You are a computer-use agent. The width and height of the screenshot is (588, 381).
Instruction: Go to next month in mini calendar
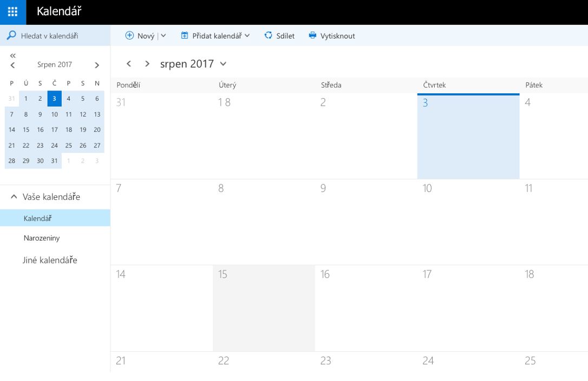point(97,65)
